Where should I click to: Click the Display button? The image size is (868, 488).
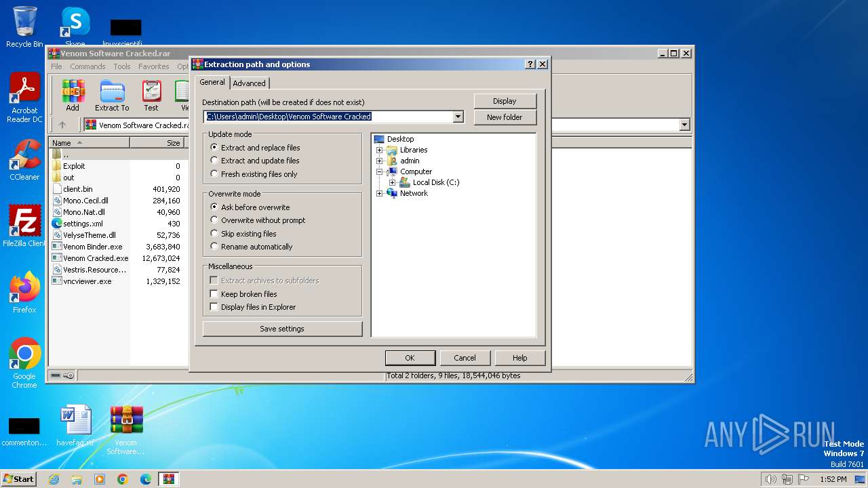coord(505,101)
